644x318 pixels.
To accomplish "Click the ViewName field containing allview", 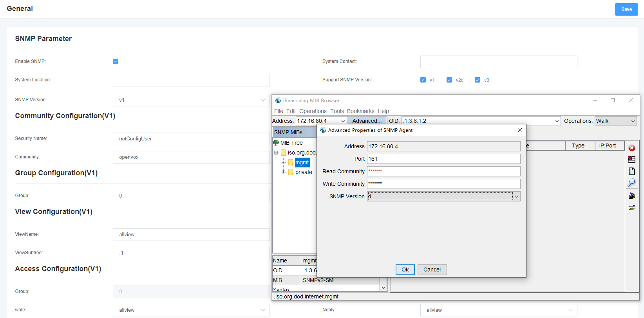I will point(191,235).
